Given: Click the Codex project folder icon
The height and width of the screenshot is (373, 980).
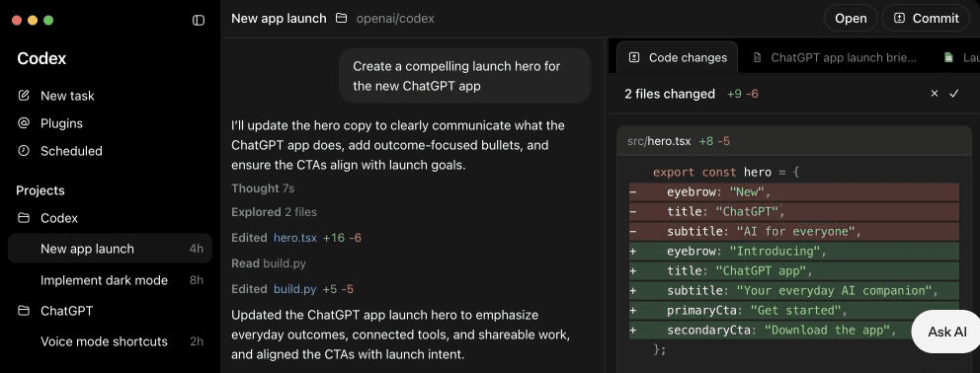Looking at the screenshot, I should coord(24,218).
